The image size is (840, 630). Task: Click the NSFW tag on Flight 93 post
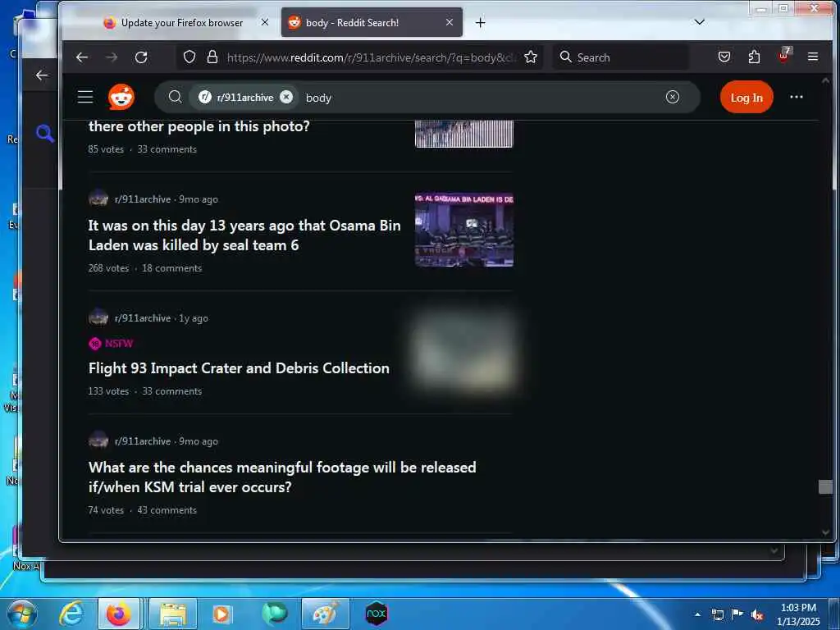pos(111,344)
